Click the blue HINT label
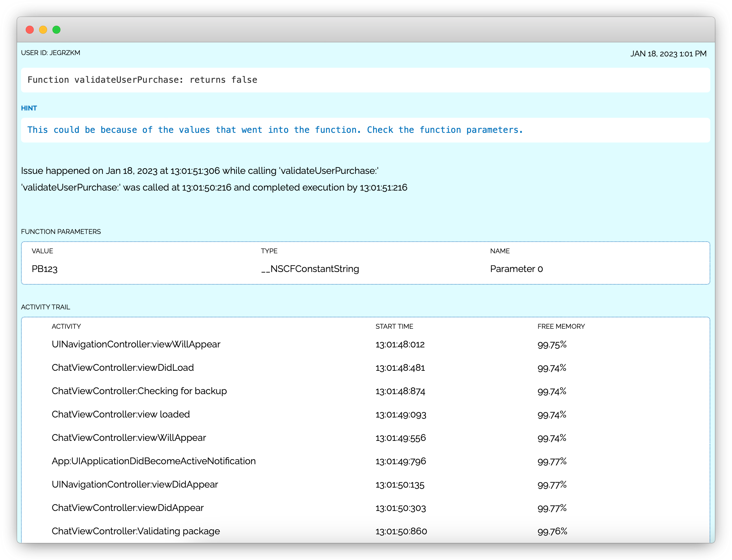This screenshot has height=560, width=732. (29, 108)
